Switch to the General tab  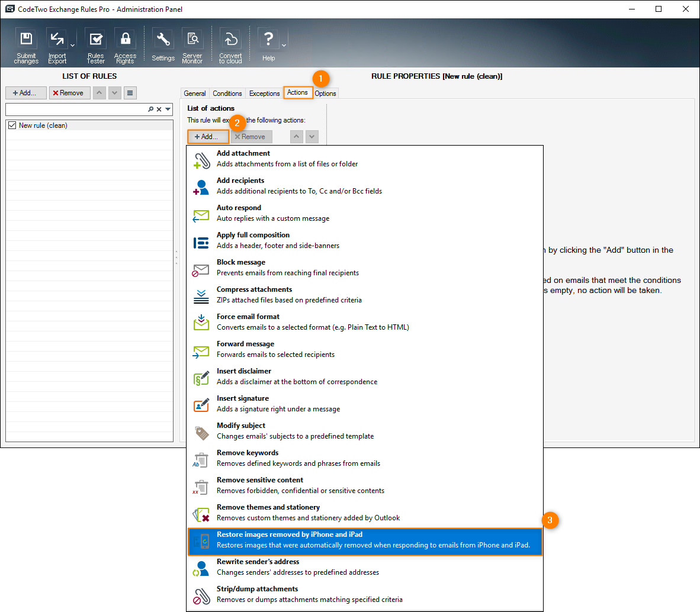pos(195,94)
